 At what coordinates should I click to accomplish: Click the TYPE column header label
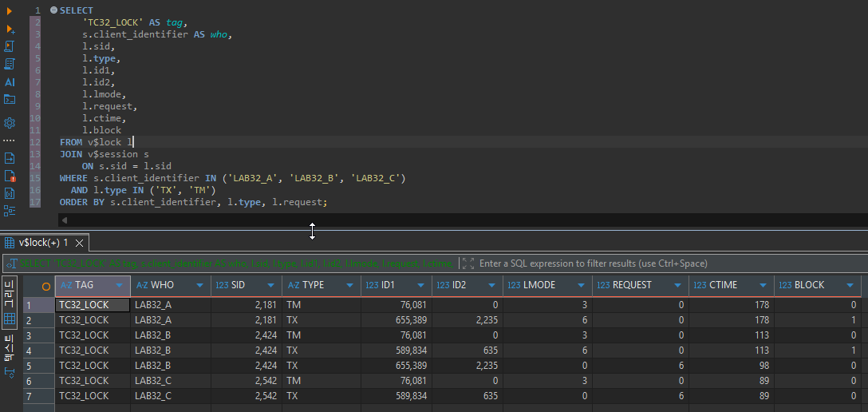coord(314,285)
